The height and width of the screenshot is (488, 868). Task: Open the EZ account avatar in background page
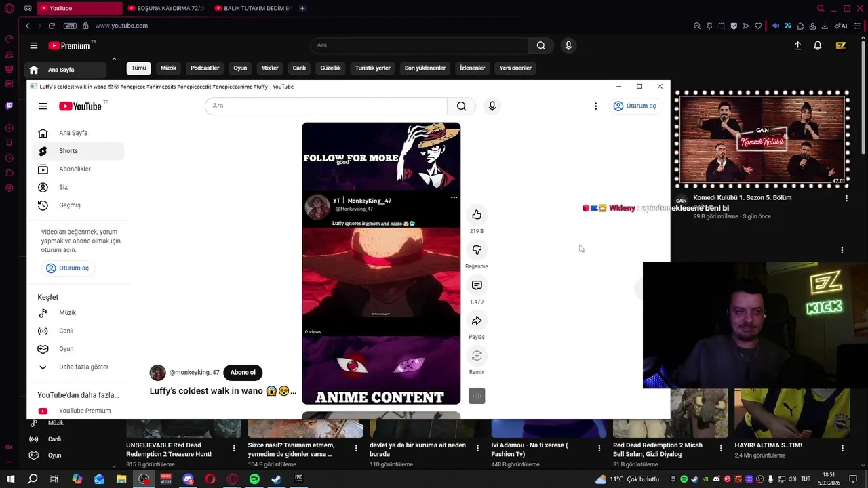[x=841, y=45]
